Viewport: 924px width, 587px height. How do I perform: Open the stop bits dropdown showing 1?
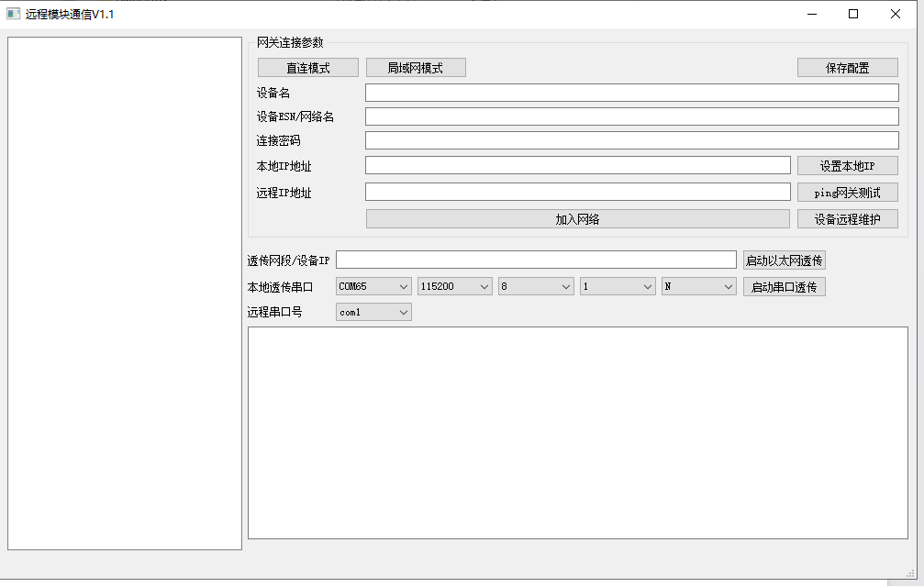[617, 286]
